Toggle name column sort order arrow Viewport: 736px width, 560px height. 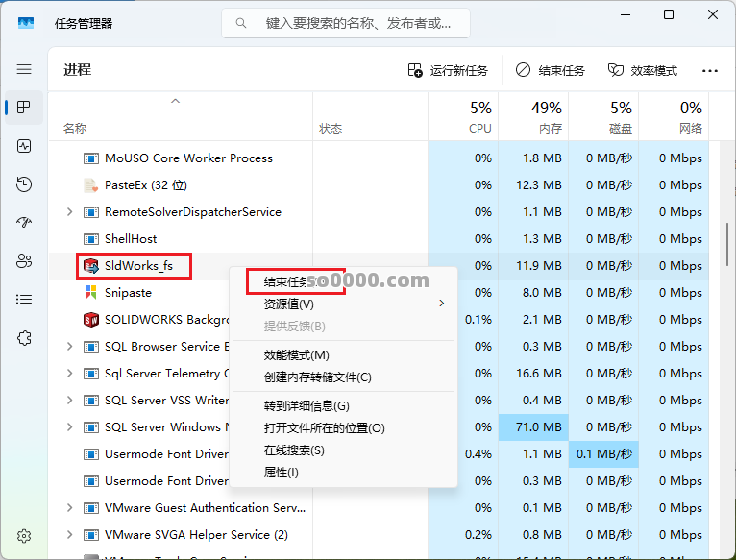coord(175,101)
